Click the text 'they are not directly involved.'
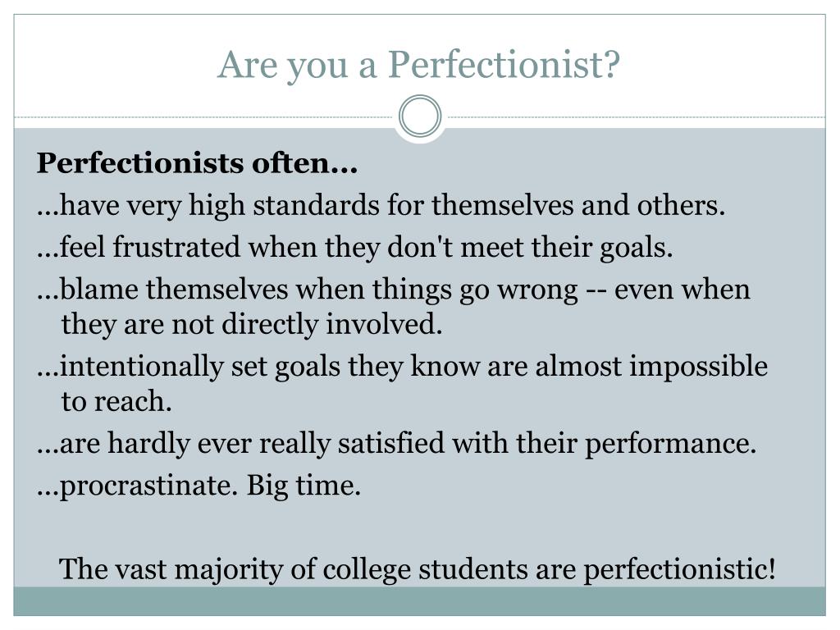 tap(252, 325)
